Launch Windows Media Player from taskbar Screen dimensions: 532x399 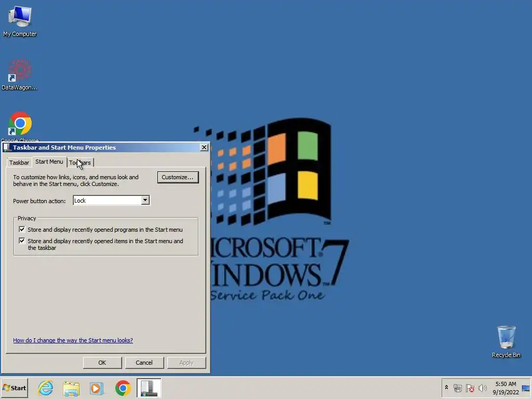[97, 388]
